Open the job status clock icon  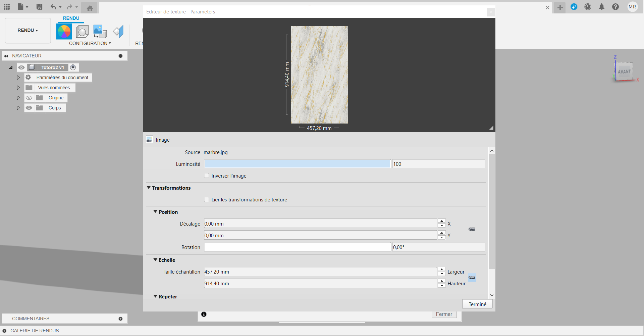tap(588, 7)
